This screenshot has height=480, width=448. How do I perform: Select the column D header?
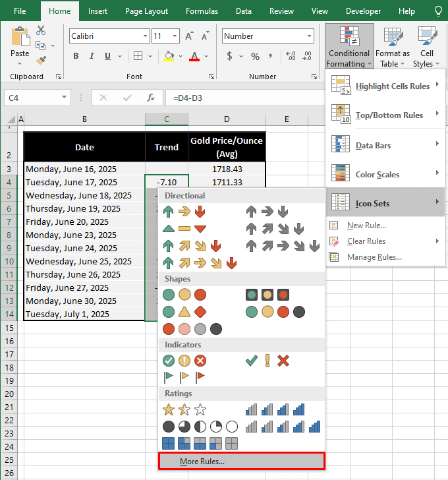pos(227,119)
